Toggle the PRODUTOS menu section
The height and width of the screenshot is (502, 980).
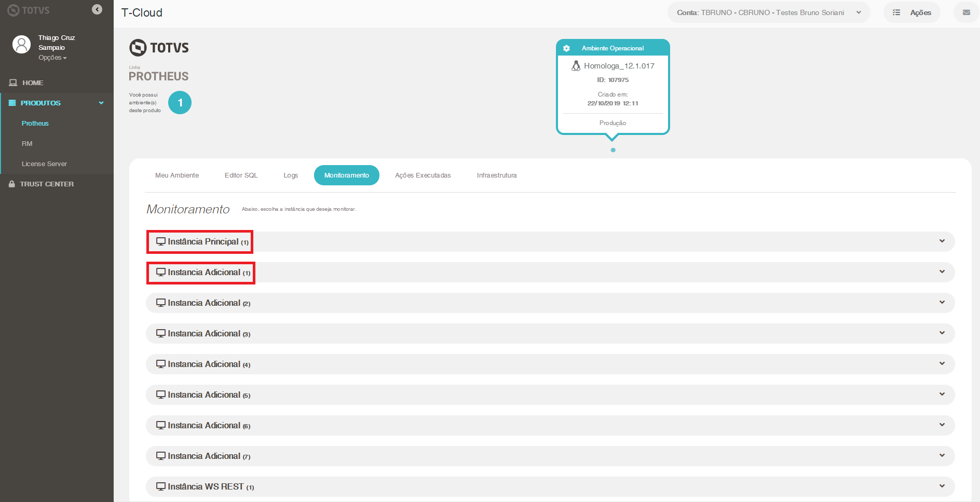57,103
